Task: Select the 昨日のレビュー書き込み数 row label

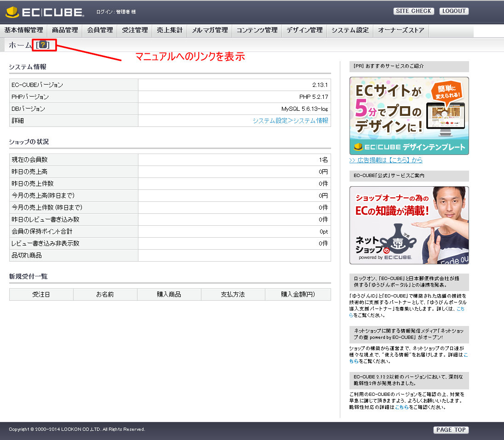Action: [46, 219]
